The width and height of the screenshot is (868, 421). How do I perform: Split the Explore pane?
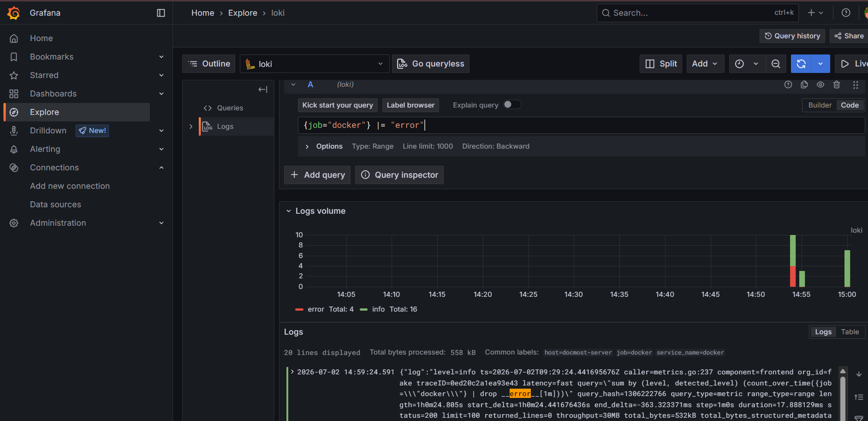(x=661, y=64)
